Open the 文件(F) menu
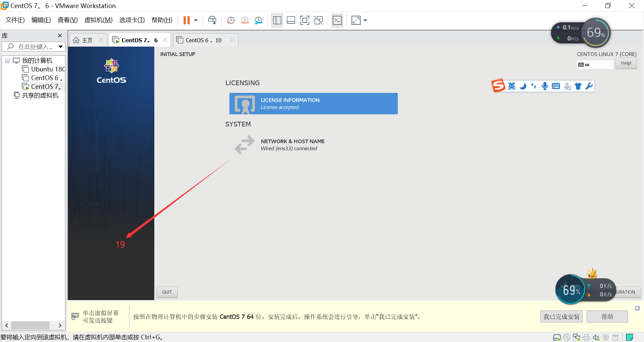This screenshot has height=342, width=644. click(x=15, y=20)
